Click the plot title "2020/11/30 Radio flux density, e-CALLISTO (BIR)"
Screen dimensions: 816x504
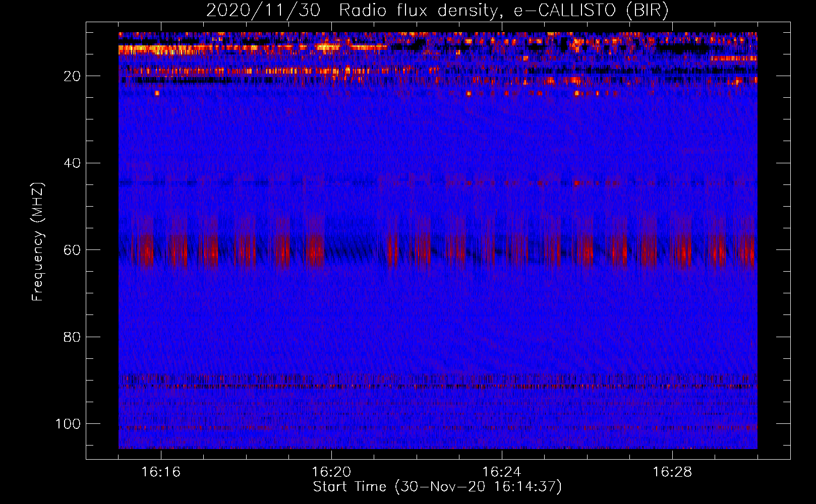point(437,11)
